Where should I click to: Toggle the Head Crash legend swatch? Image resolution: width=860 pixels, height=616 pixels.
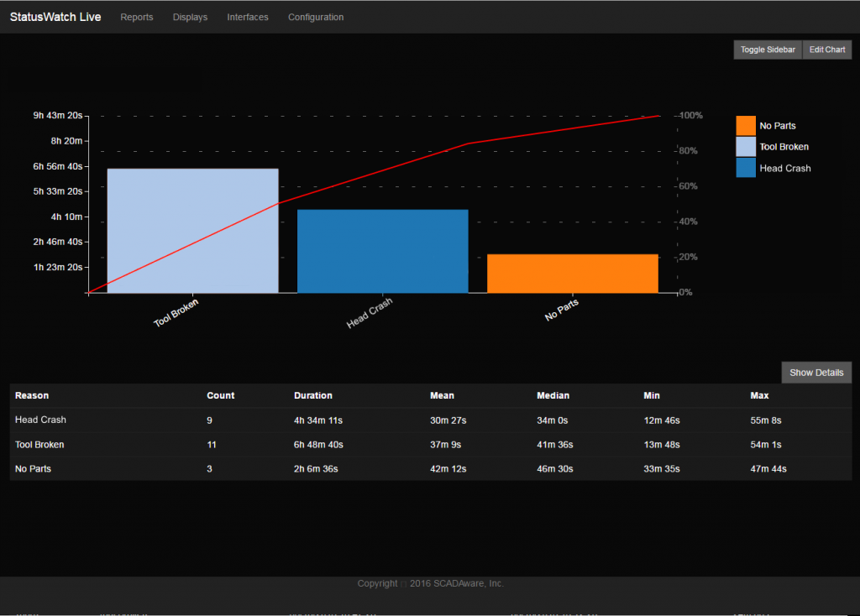pos(745,168)
